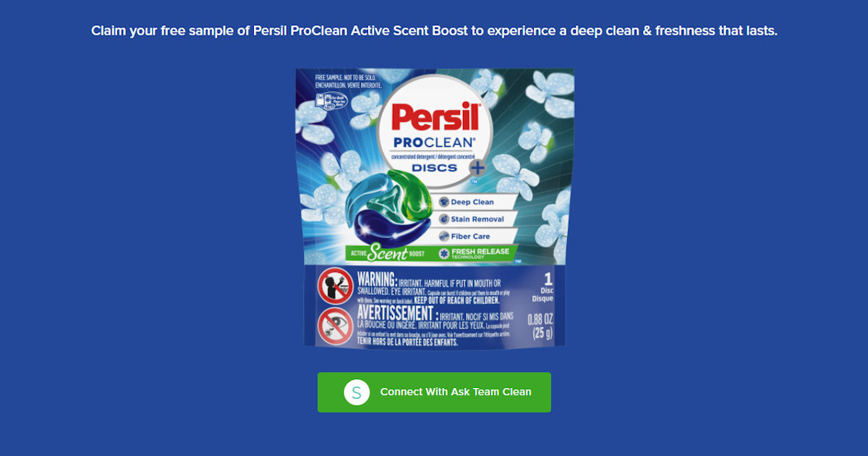The image size is (868, 456).
Task: Select the Deep Clean icon on package
Action: click(444, 202)
